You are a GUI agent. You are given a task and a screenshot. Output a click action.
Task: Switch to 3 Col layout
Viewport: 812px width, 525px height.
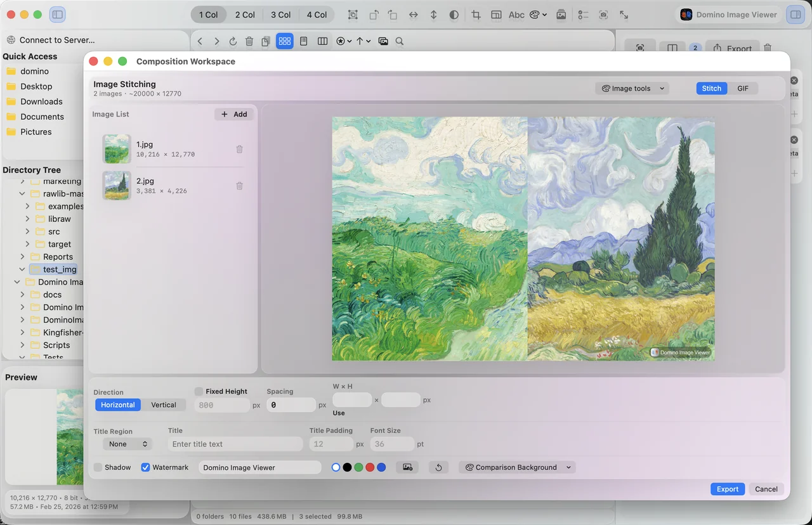281,15
